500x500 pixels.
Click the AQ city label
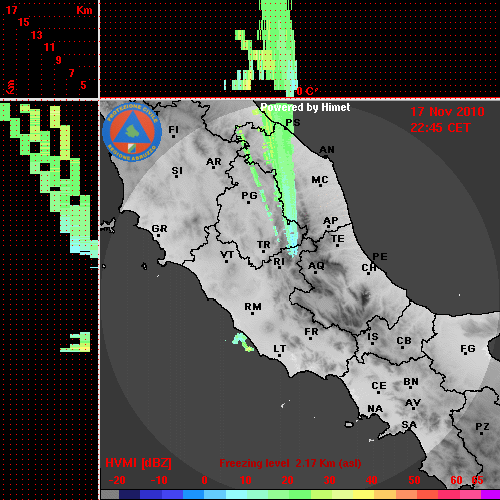pos(316,266)
